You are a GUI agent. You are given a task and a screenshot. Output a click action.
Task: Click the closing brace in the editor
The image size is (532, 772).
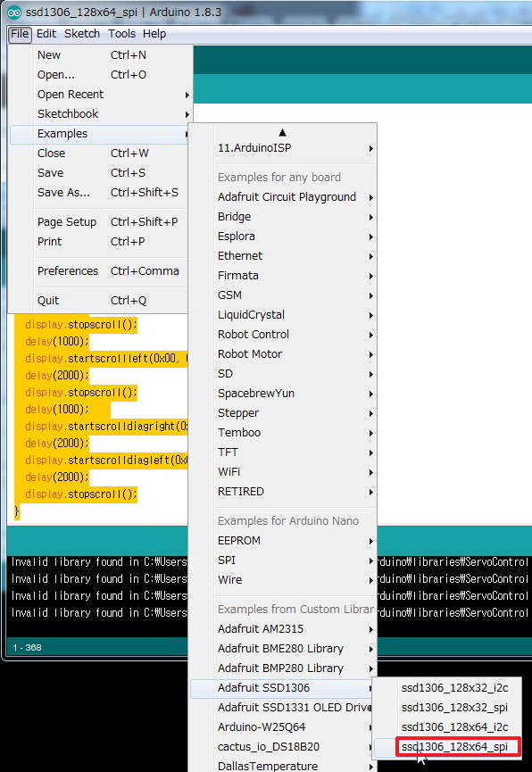[16, 511]
